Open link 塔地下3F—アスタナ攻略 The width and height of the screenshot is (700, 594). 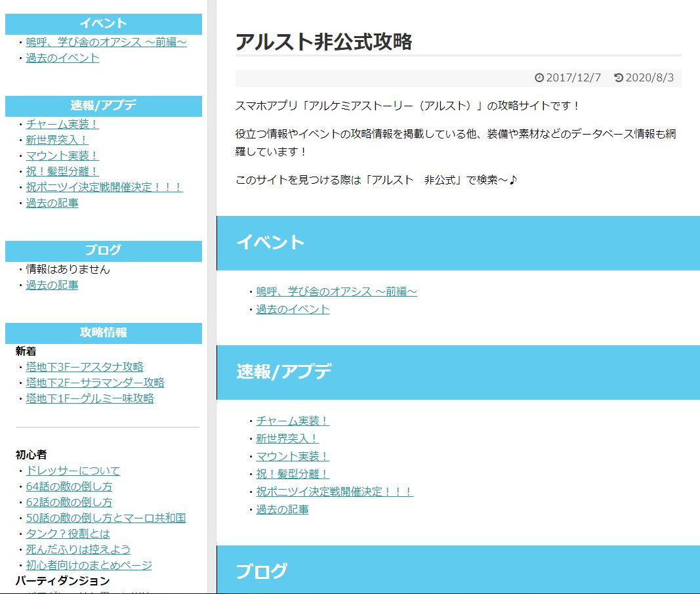click(x=85, y=367)
